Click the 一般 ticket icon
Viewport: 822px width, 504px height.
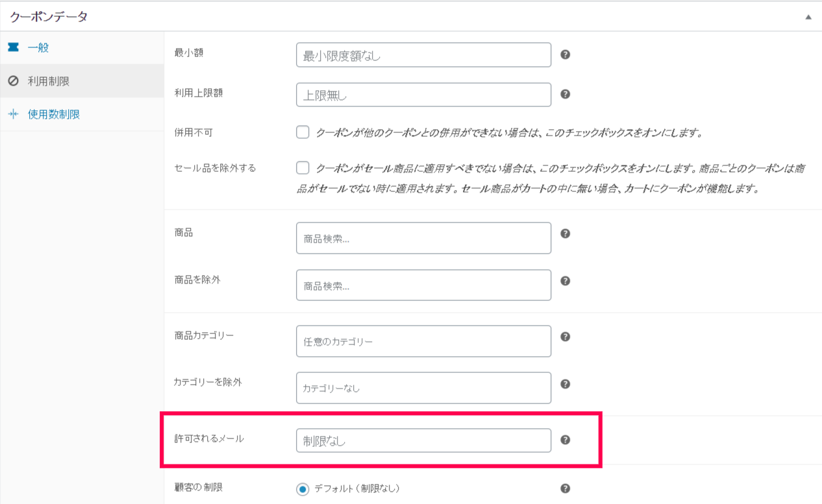(13, 48)
